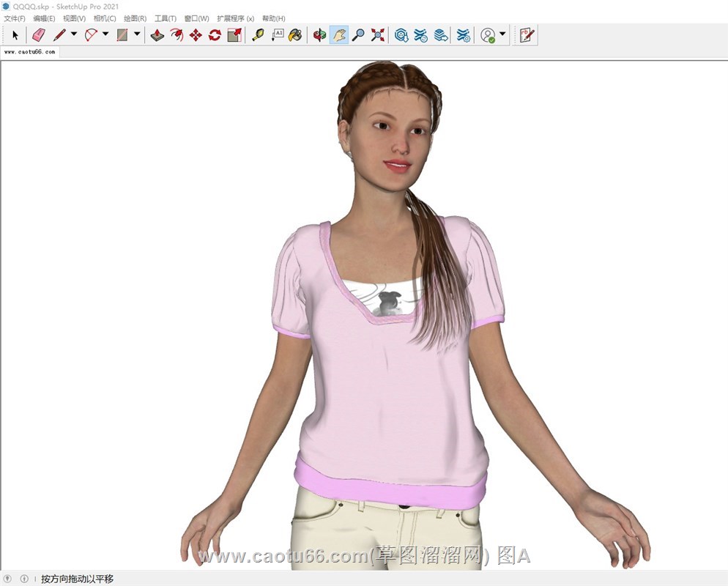This screenshot has height=586, width=728.
Task: Select the Rectangle shape tool
Action: click(122, 35)
